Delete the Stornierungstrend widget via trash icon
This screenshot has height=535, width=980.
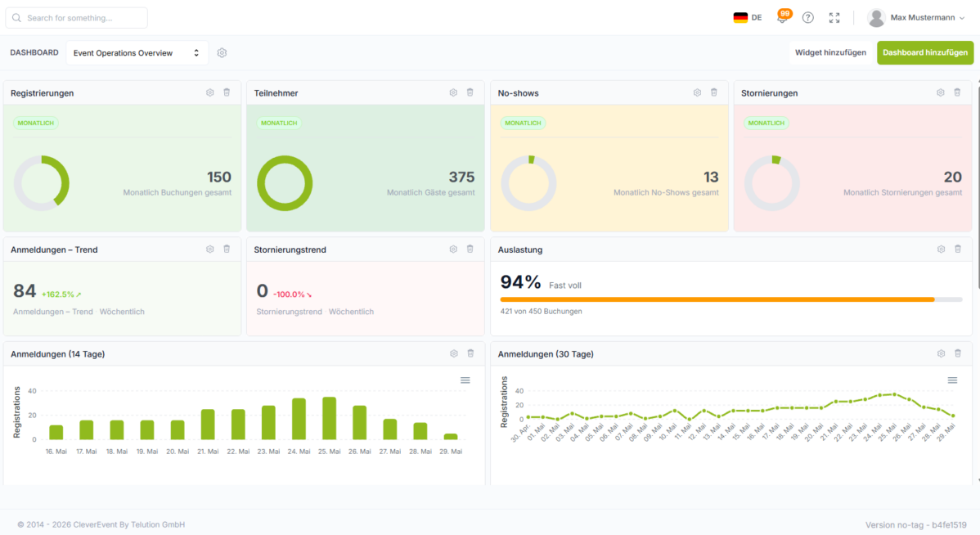pos(470,249)
